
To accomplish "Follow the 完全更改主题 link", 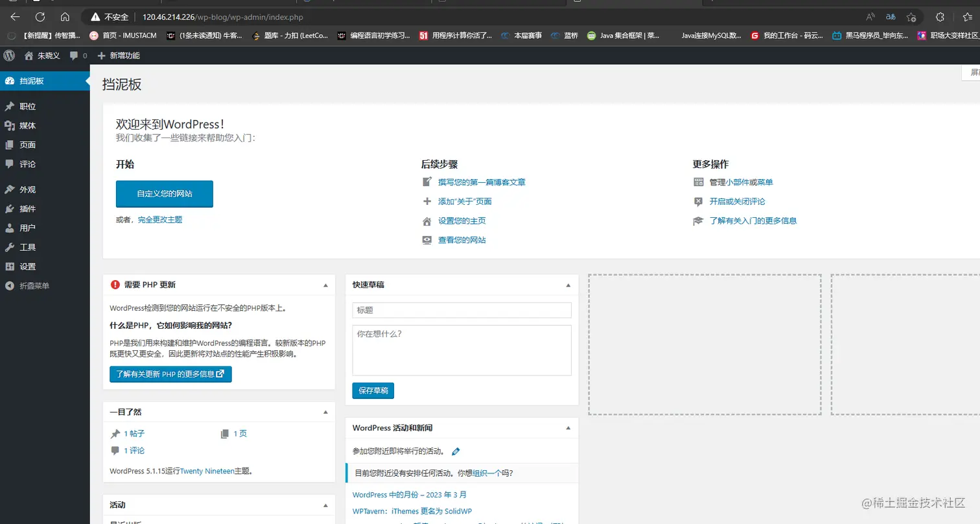I will [x=160, y=220].
